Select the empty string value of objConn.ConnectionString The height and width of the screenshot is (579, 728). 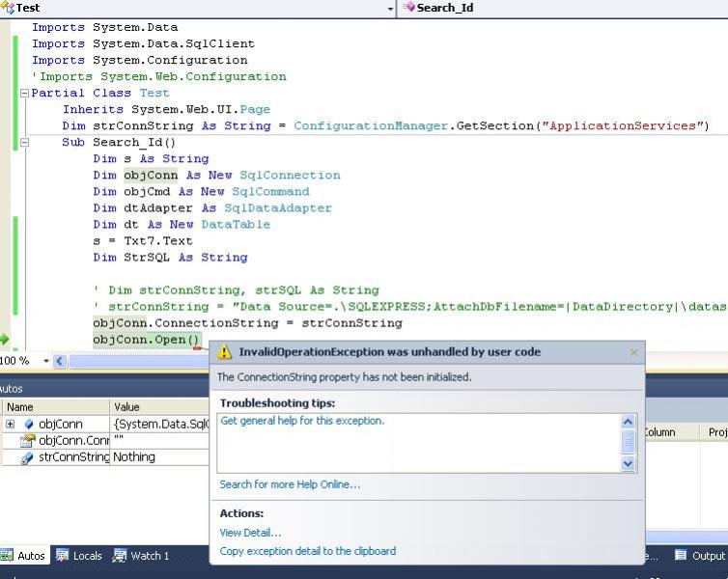[x=119, y=440]
